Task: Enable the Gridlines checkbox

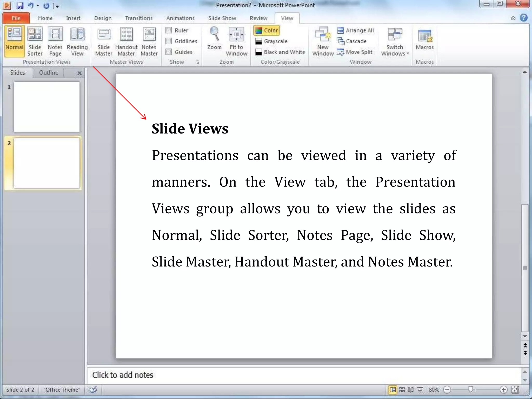Action: [169, 41]
